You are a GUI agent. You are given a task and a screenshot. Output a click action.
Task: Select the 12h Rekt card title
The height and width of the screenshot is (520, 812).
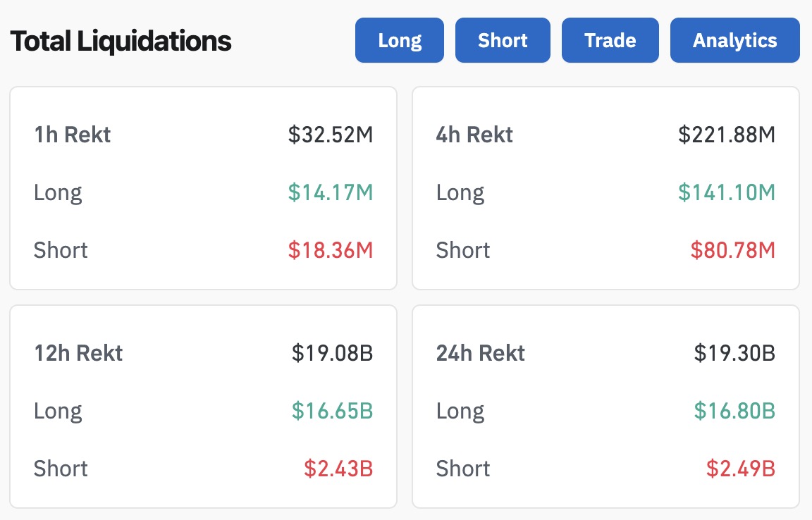78,353
